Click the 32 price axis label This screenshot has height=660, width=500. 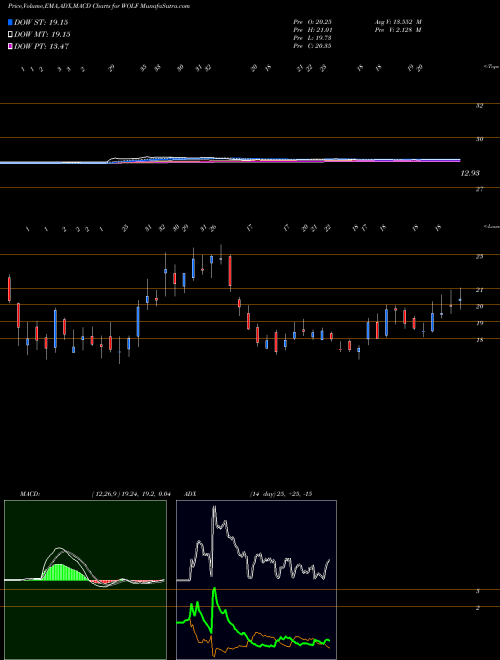479,106
